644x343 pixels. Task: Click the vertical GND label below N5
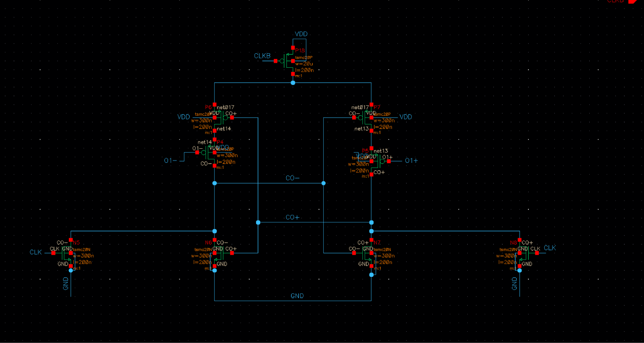pyautogui.click(x=66, y=283)
